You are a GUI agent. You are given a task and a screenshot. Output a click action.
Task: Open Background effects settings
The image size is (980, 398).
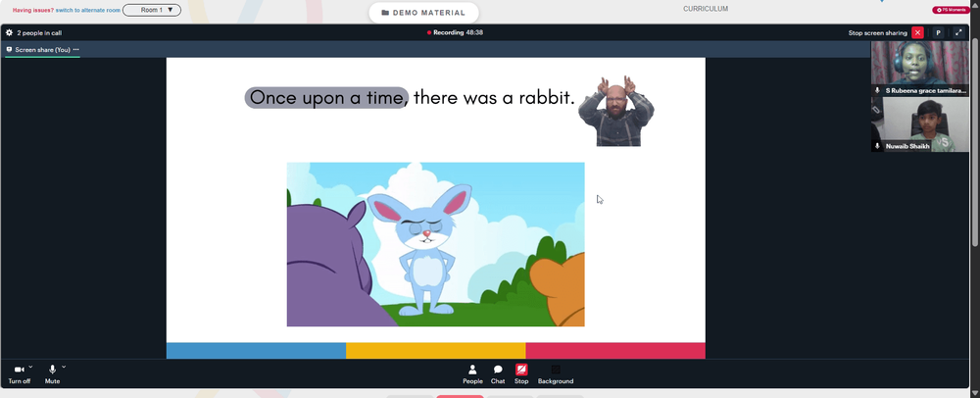555,373
